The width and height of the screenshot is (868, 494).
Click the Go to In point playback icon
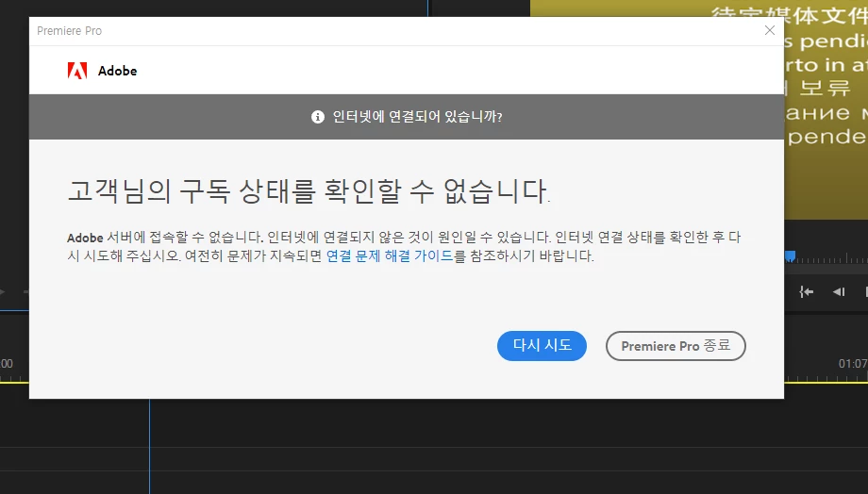[806, 291]
